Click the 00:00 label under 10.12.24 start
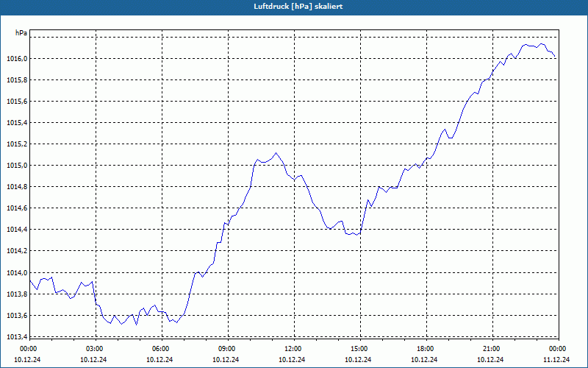Screen dimensions: 588x368 coord(28,349)
